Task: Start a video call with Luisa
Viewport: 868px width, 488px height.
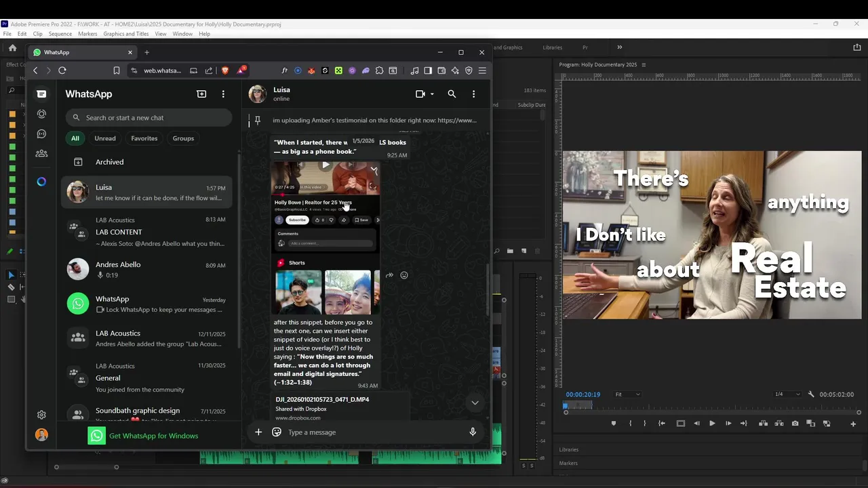Action: (x=420, y=94)
